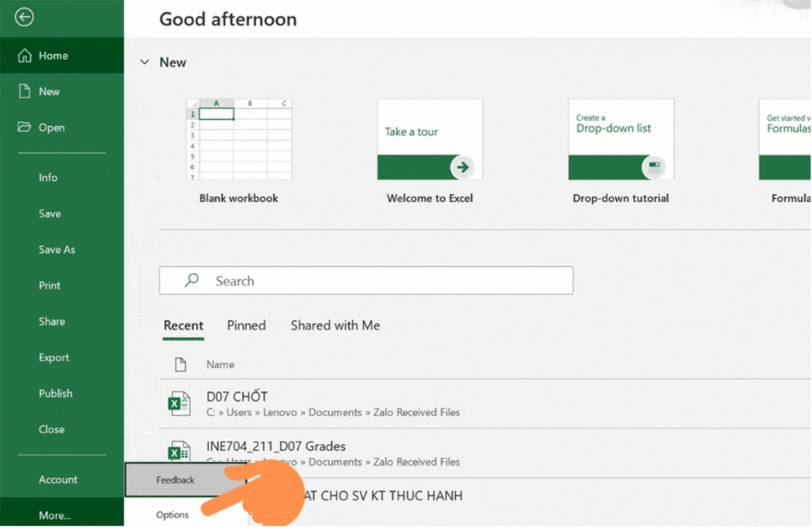Viewport: 812px width, 527px height.
Task: Click the magnifying glass search icon
Action: click(192, 280)
